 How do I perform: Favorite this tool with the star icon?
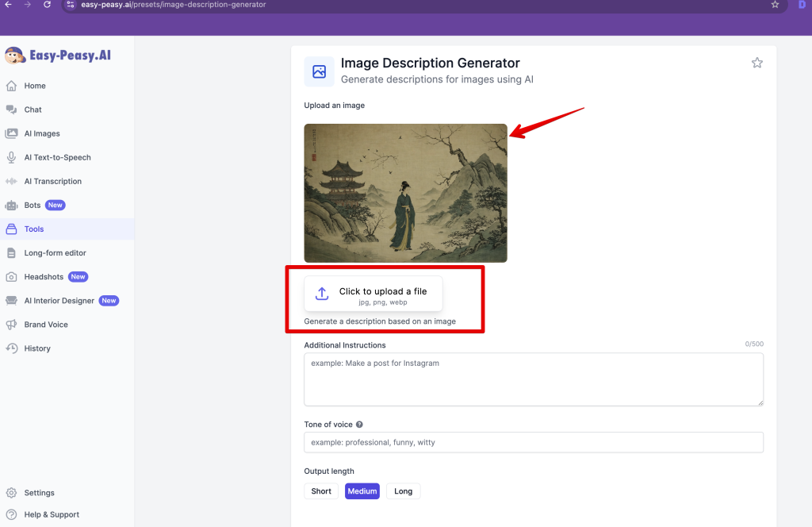pos(756,63)
